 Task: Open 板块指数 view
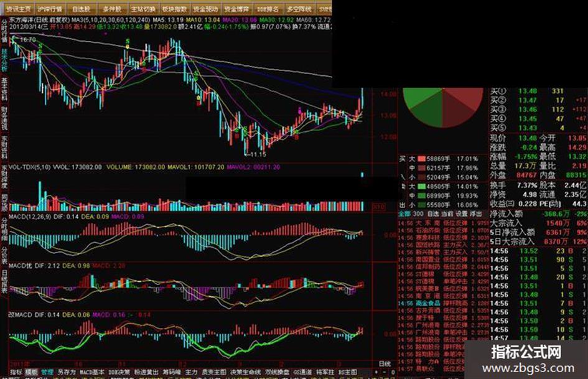174,9
